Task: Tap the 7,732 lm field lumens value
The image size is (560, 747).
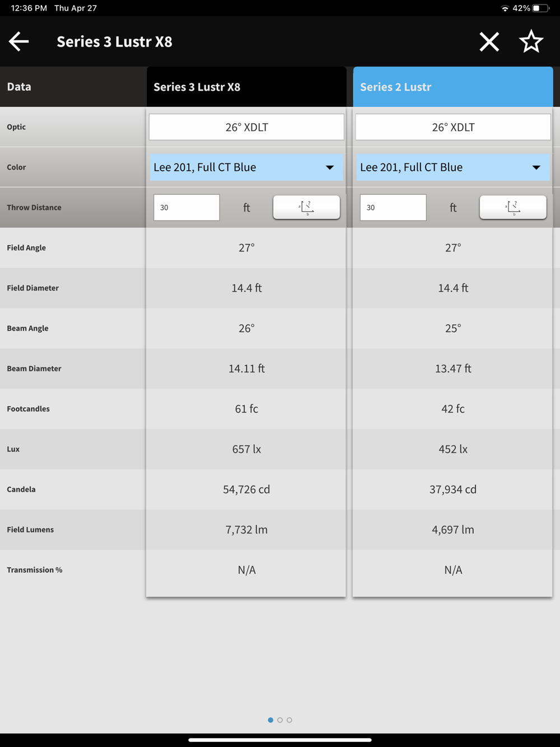Action: click(246, 530)
